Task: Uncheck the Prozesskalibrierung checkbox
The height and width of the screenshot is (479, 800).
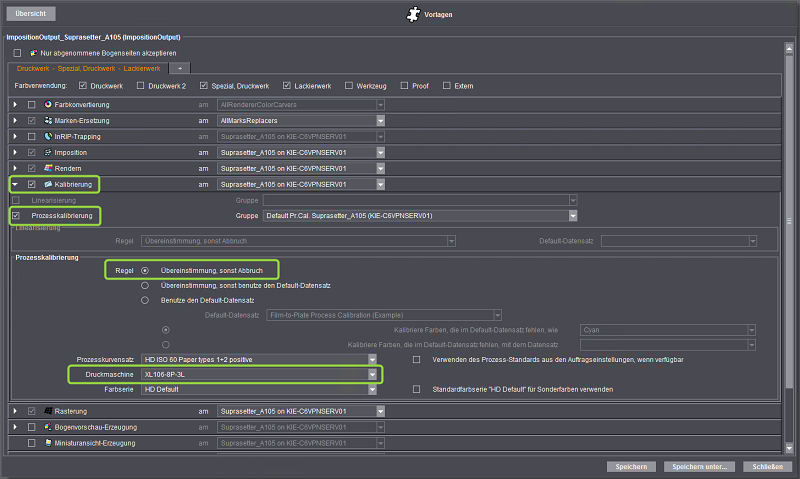Action: (16, 215)
